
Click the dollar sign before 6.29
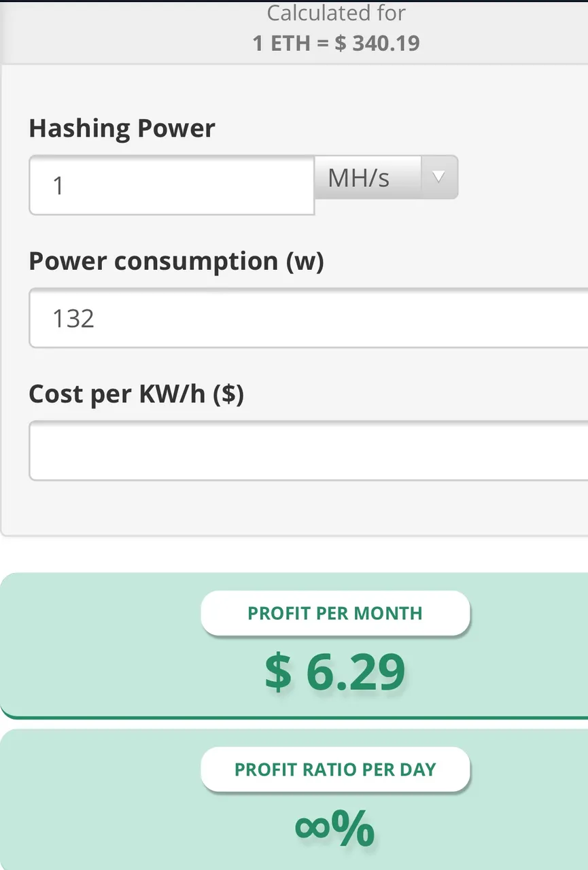[278, 672]
